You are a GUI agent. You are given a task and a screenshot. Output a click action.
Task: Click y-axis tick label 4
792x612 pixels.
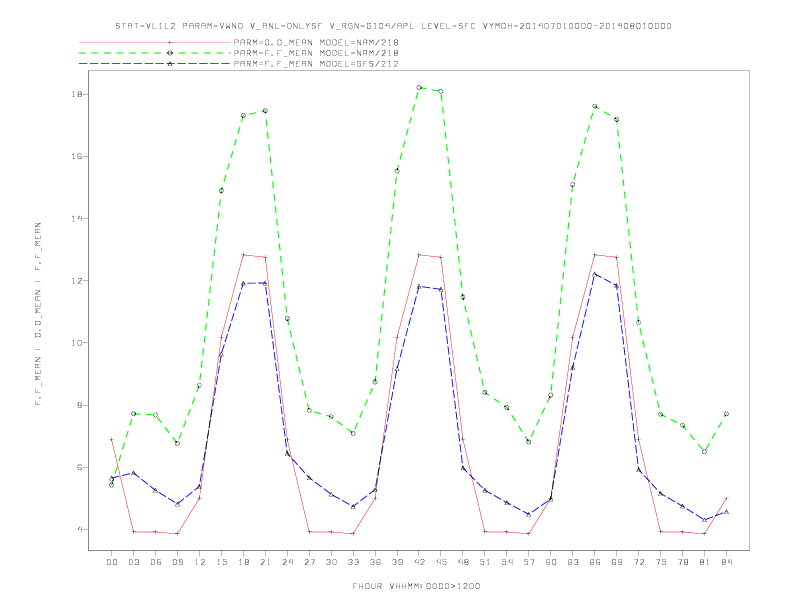(x=80, y=529)
